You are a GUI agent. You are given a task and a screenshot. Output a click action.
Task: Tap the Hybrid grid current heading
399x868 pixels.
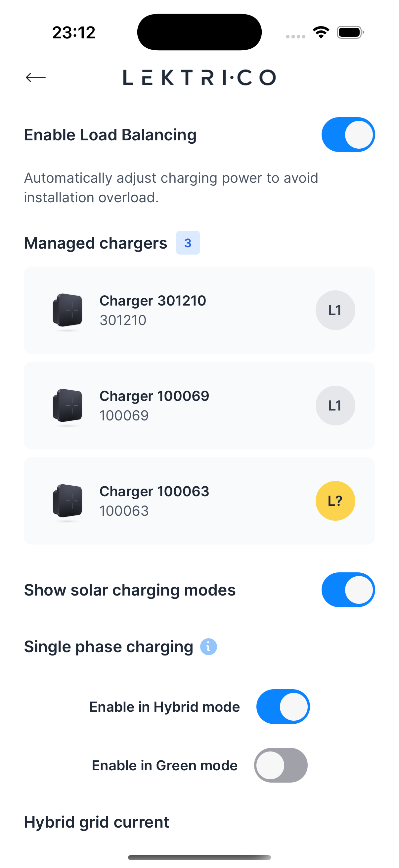pos(97,822)
